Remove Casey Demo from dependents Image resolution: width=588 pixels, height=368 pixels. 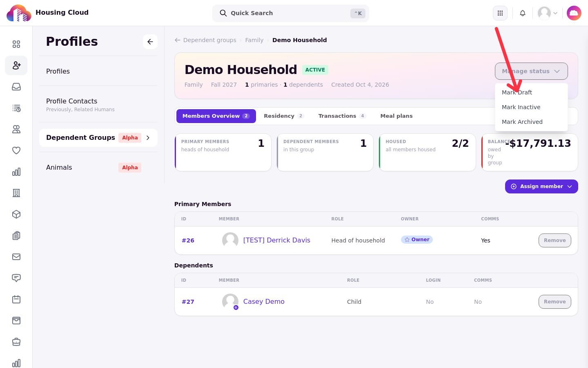(x=555, y=302)
